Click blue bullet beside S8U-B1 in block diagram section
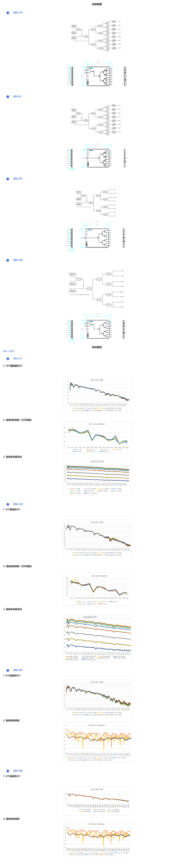 click(8, 179)
